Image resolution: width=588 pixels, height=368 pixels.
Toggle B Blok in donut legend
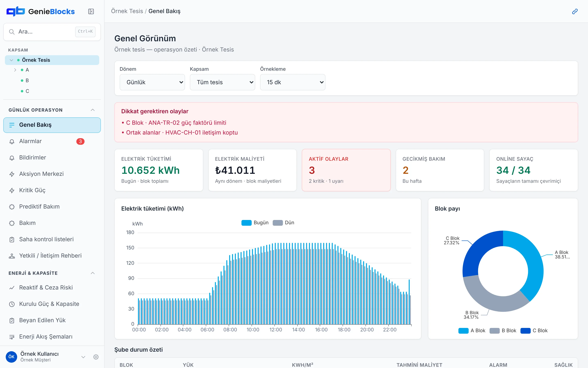coord(503,331)
